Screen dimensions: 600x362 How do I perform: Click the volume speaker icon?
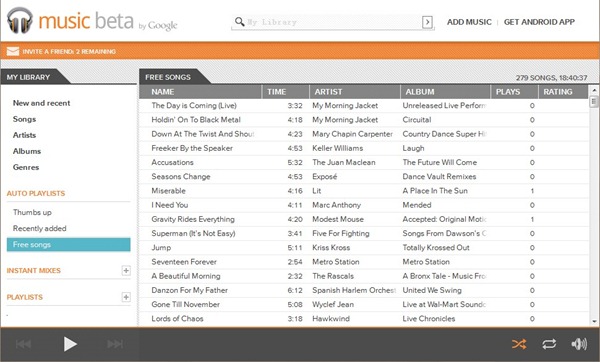tap(579, 344)
